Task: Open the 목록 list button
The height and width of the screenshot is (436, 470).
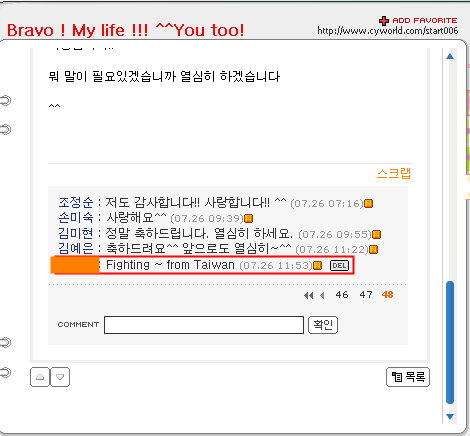Action: (x=408, y=377)
